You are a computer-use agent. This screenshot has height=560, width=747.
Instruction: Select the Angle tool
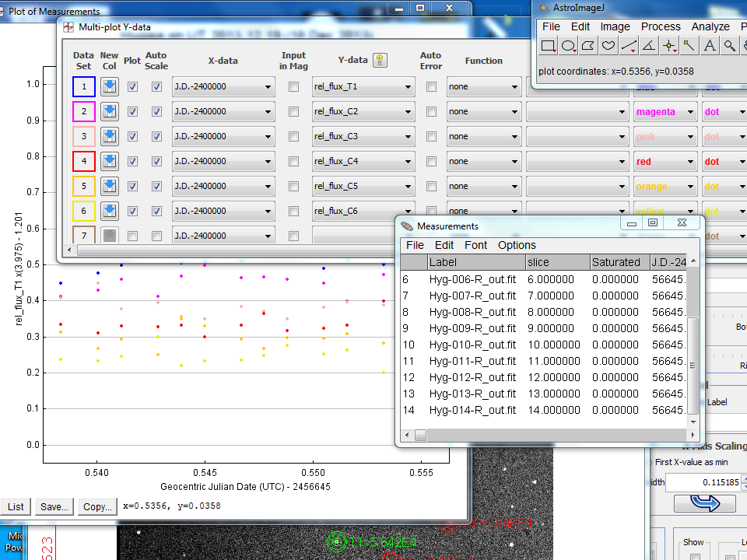pyautogui.click(x=649, y=46)
